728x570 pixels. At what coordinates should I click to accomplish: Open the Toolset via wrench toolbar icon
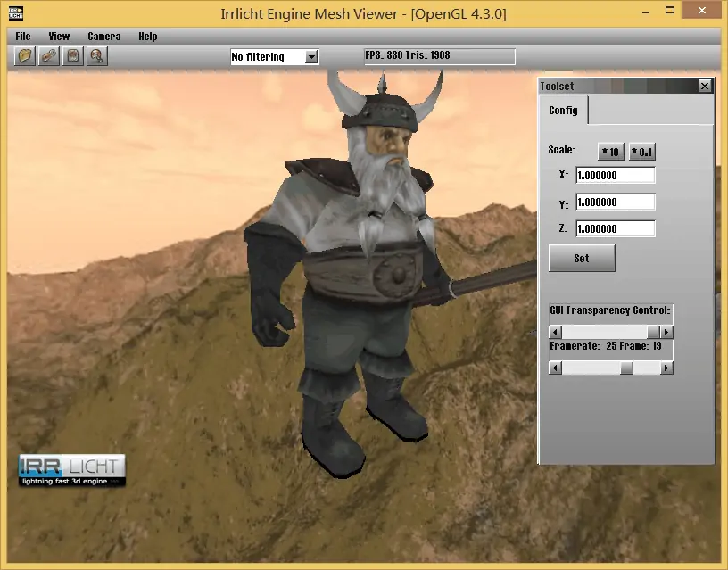point(50,56)
